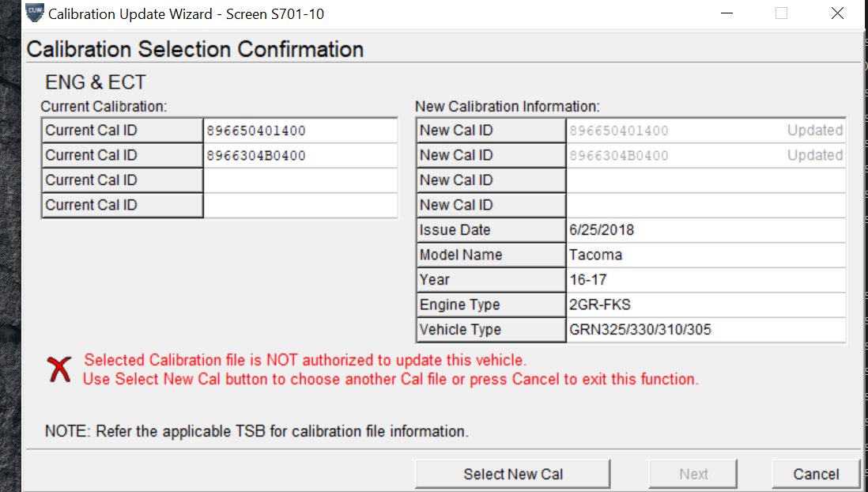Click the Current Calibration: table caption
868x492 pixels.
104,106
